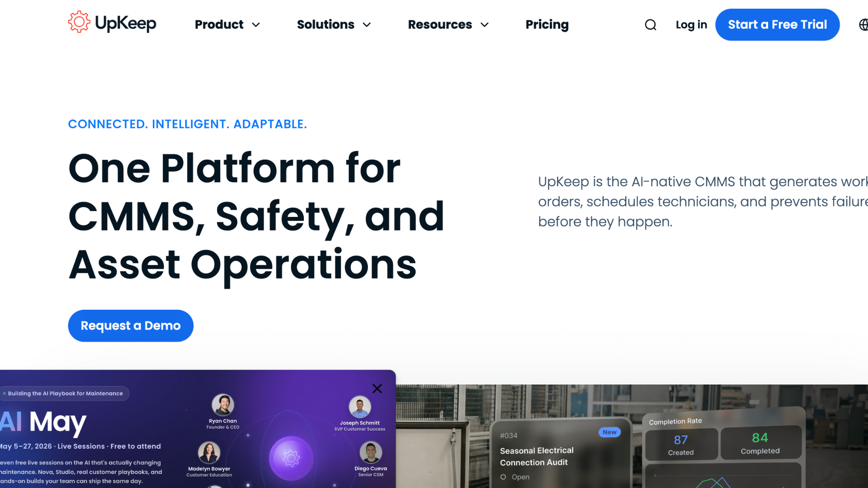Click the UpKeep wordmark text
This screenshot has width=868, height=488.
tap(126, 23)
